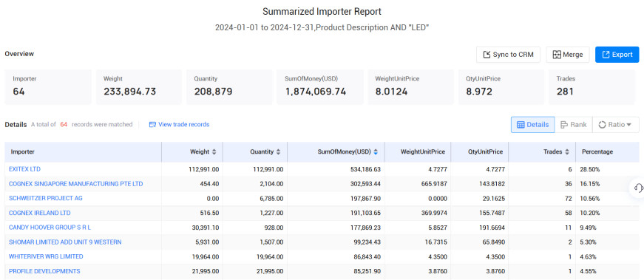Open EXITEX LTD importer link
Screen dimensions: 644x280
tap(24, 169)
